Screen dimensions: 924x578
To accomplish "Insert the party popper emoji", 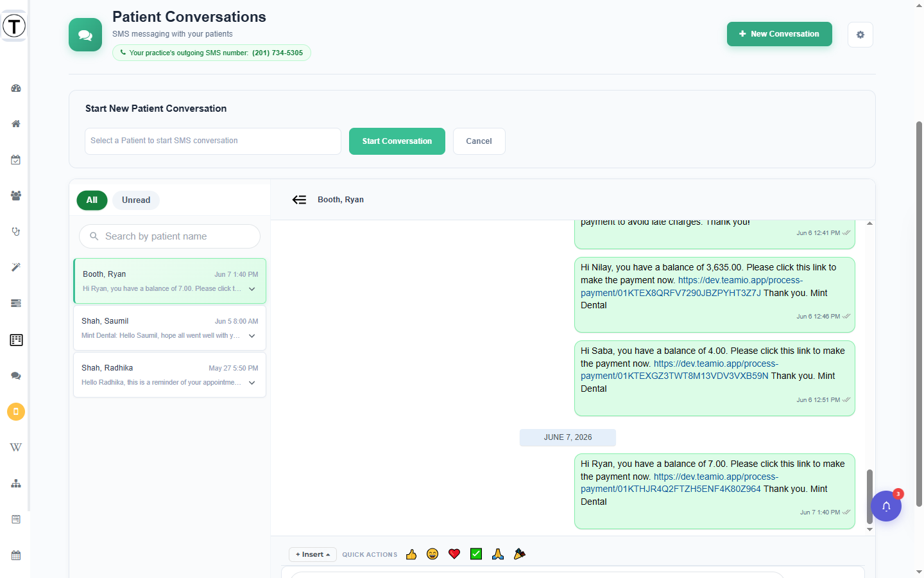I will click(x=520, y=554).
